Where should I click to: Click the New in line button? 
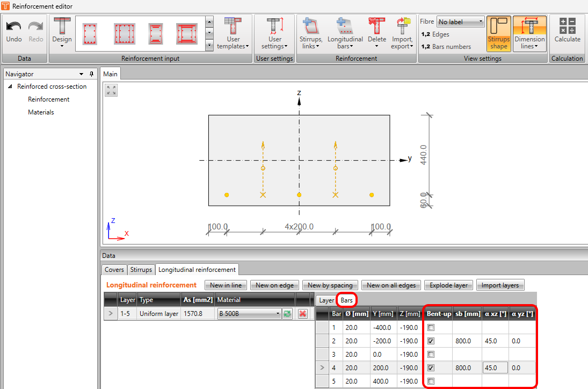[x=226, y=285]
